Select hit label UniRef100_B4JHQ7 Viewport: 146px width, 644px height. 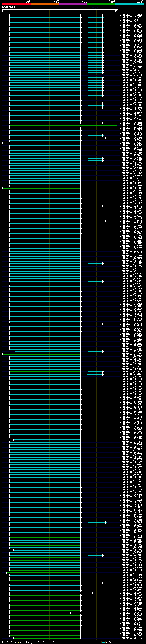pyautogui.click(x=131, y=246)
